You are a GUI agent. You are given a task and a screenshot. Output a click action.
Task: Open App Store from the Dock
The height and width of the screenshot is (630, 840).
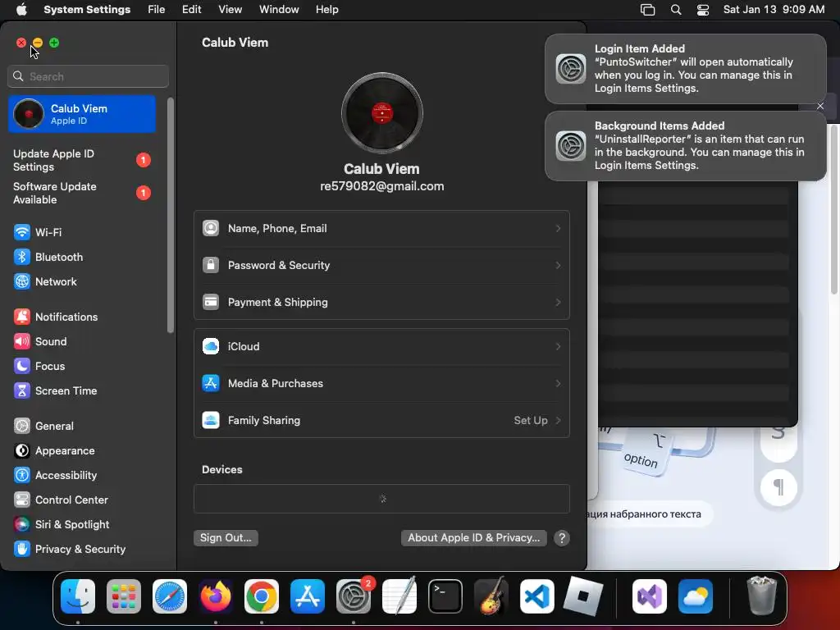point(308,596)
